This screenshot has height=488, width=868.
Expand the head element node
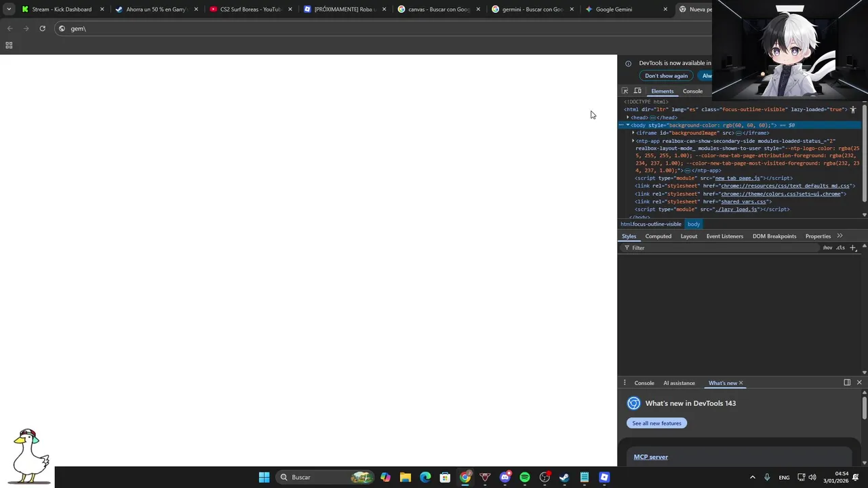click(x=628, y=117)
